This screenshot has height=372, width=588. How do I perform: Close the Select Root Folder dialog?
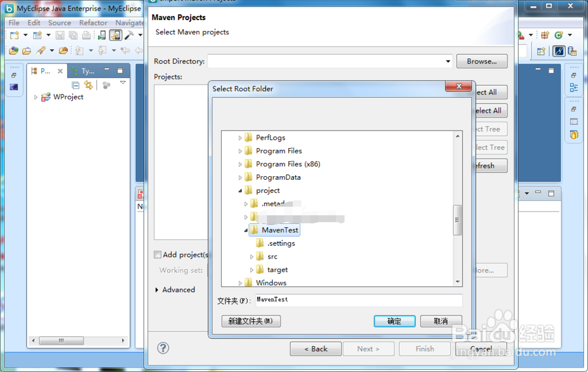pos(458,86)
